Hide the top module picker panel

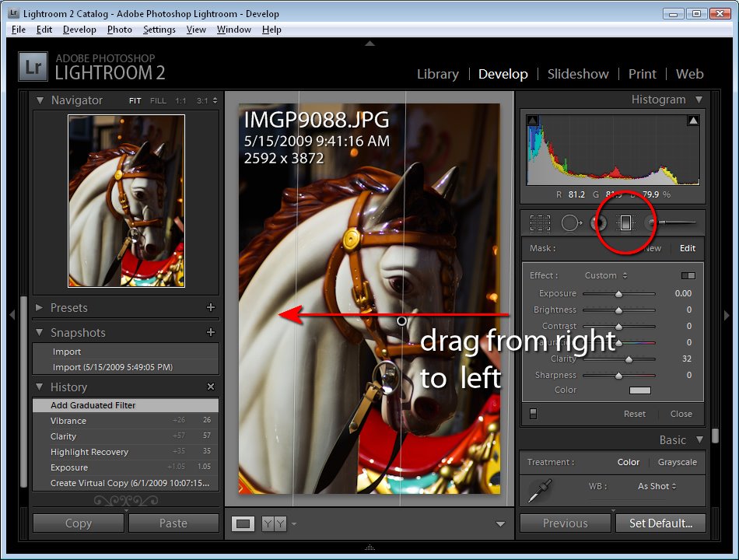(370, 44)
